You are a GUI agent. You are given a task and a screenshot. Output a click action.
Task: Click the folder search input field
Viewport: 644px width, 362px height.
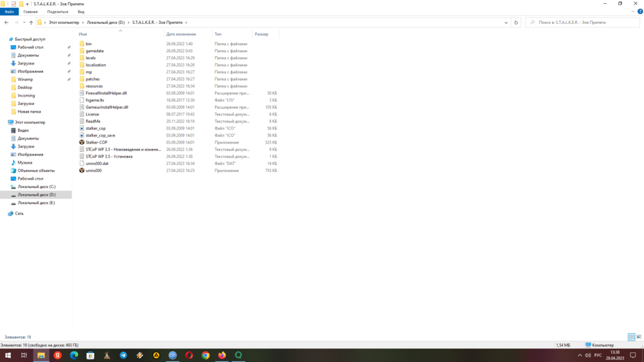tap(582, 23)
